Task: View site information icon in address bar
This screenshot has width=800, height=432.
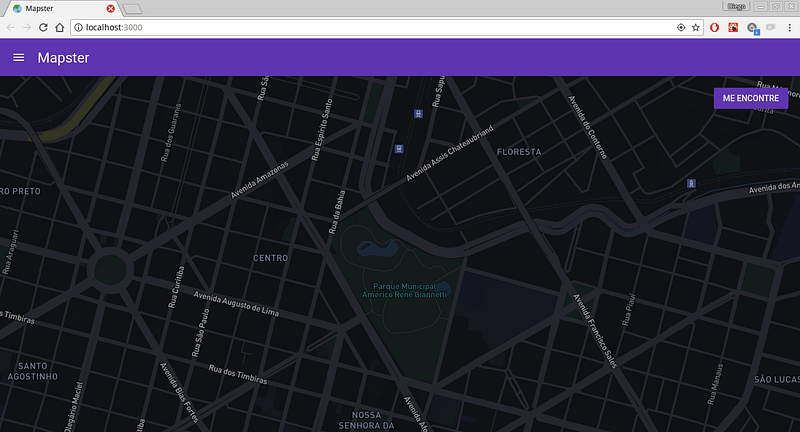Action: click(x=78, y=28)
